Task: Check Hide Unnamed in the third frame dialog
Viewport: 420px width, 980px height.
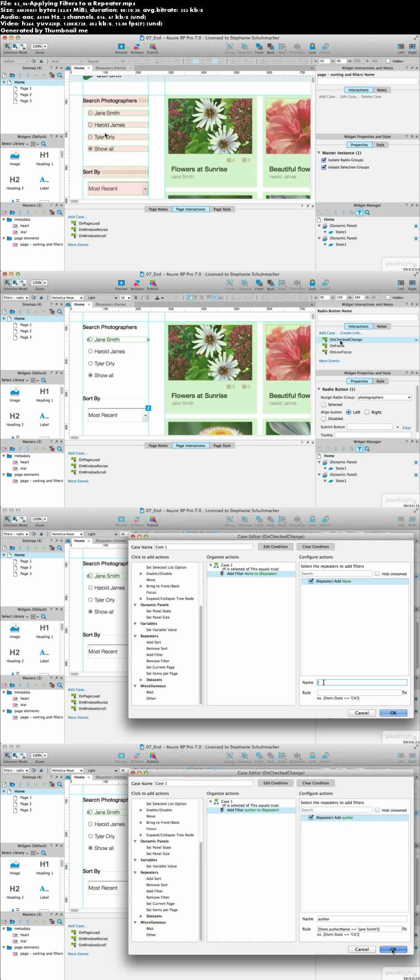Action: (377, 574)
